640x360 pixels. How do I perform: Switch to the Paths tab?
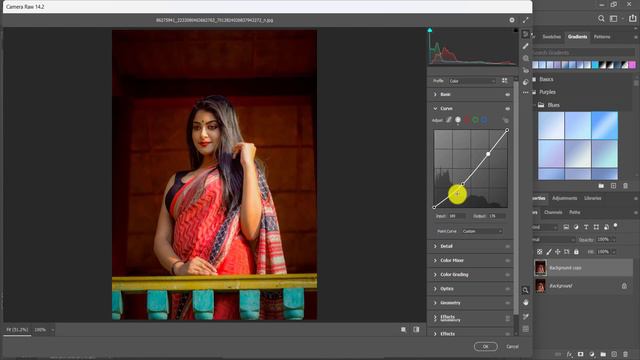[575, 212]
